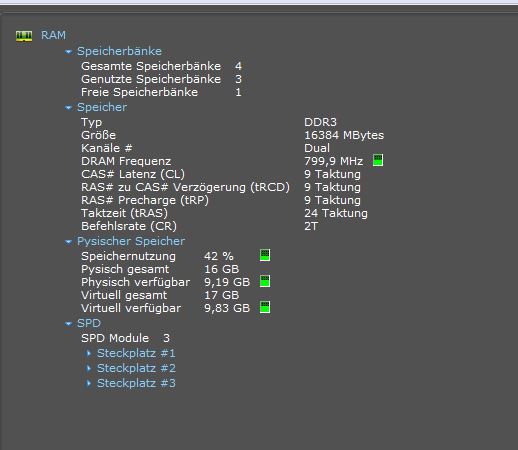The image size is (518, 450).
Task: Open Steckplatz #3 details
Action: 136,383
